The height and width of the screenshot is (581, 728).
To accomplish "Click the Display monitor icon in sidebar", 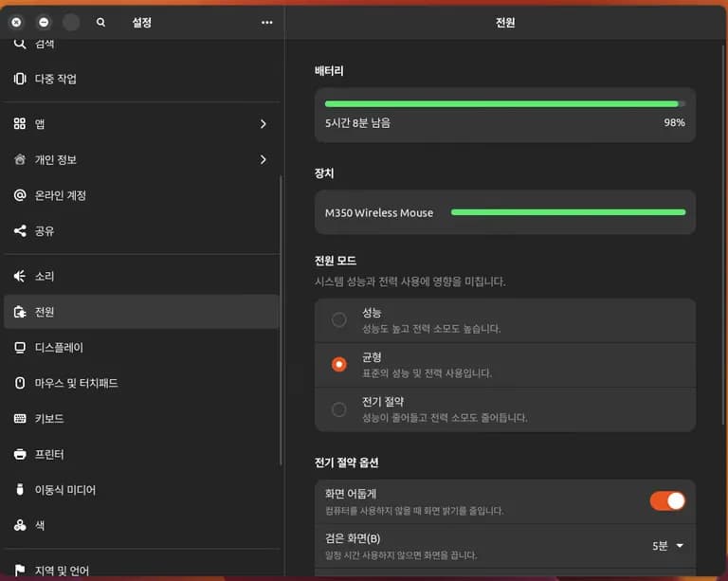I will point(20,348).
